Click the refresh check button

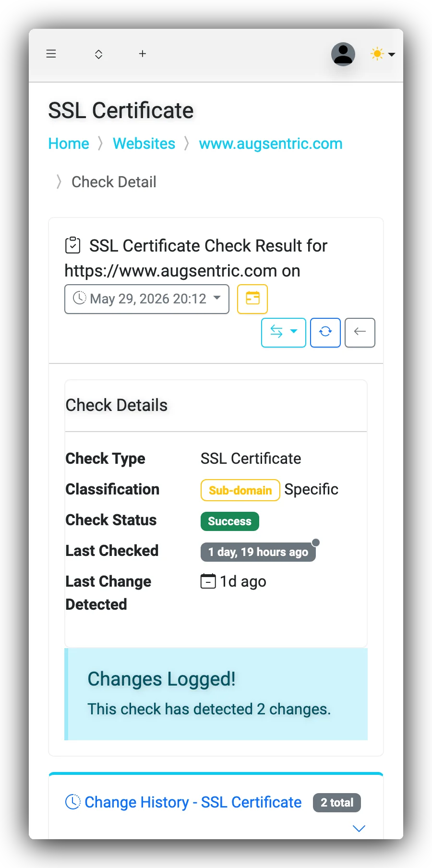coord(325,333)
